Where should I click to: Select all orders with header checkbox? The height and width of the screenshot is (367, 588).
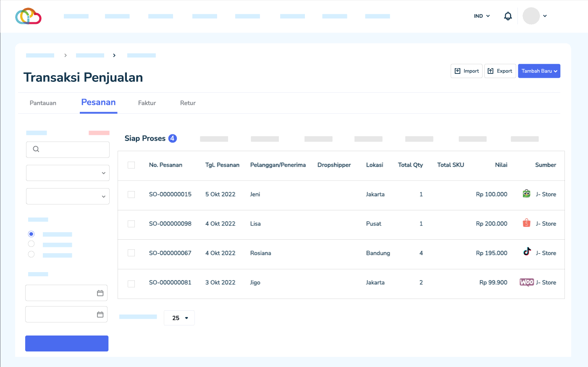tap(131, 165)
